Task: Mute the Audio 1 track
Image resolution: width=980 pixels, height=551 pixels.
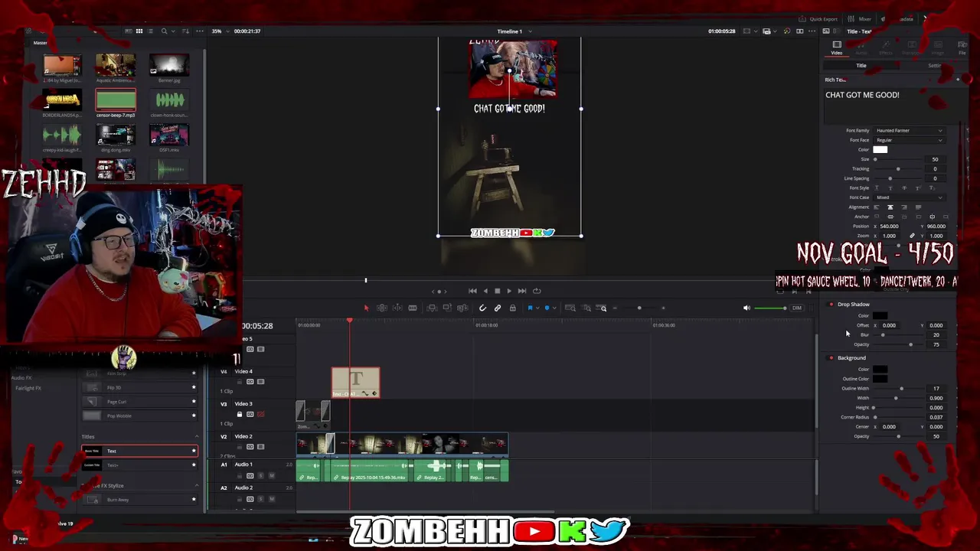Action: [271, 475]
